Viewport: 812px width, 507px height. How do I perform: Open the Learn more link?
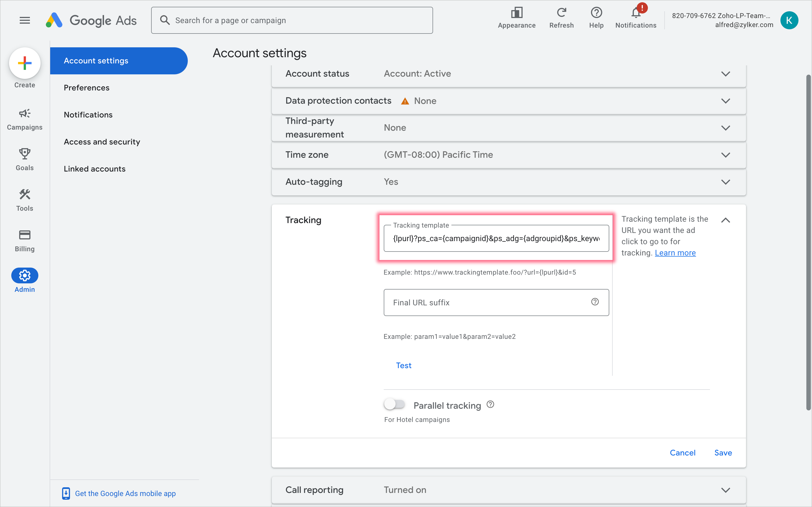675,253
